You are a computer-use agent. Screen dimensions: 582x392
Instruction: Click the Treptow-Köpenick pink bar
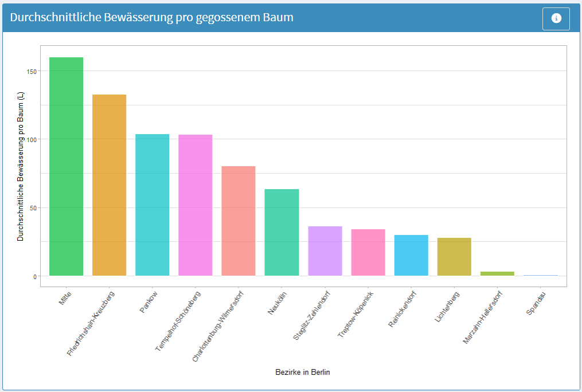click(368, 252)
